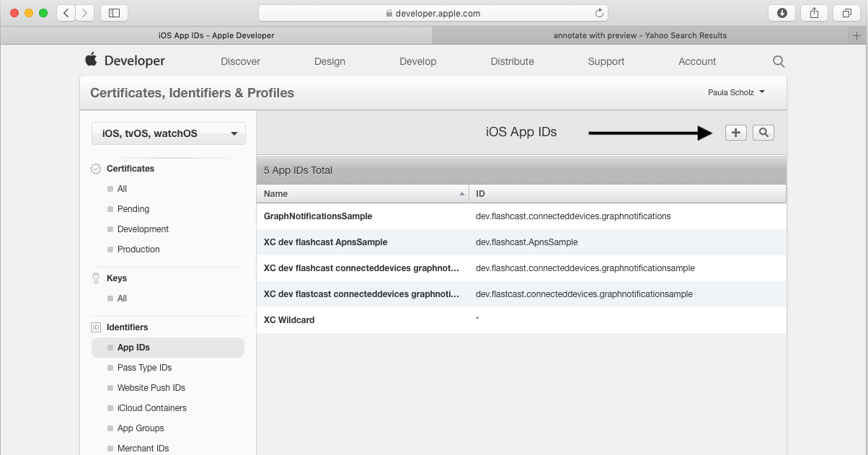Select App Groups in sidebar

point(141,428)
